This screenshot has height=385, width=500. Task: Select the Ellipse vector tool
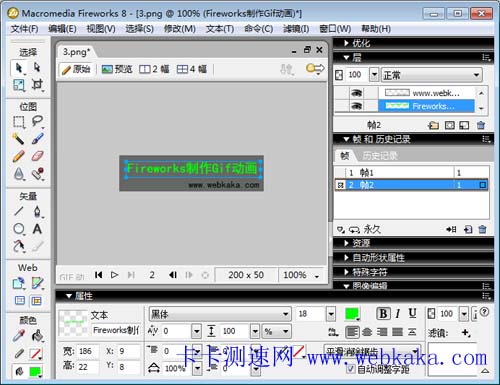pos(19,229)
